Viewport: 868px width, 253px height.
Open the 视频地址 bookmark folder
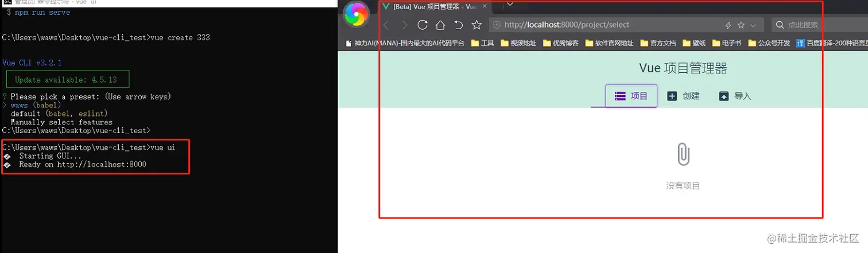[x=518, y=43]
